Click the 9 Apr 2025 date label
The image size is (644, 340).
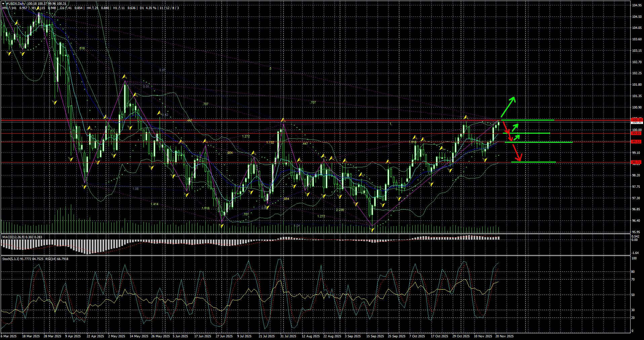(73, 336)
